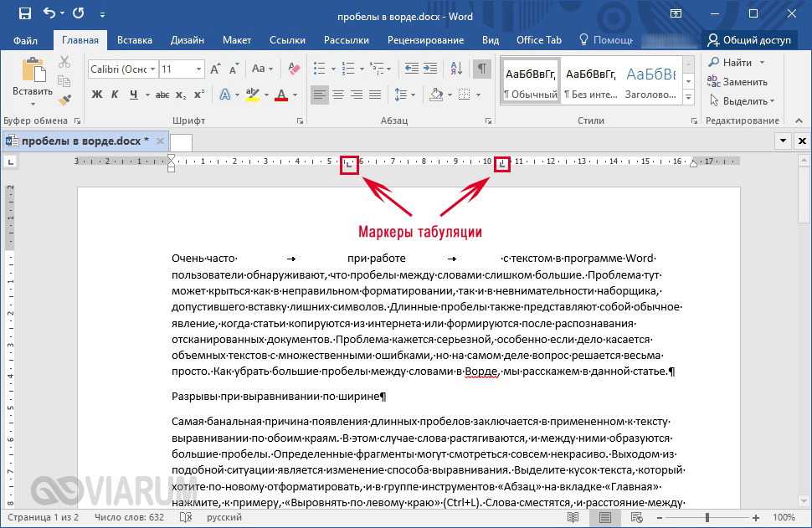Apply superscript x² formatting
The width and height of the screenshot is (812, 528).
tap(199, 95)
